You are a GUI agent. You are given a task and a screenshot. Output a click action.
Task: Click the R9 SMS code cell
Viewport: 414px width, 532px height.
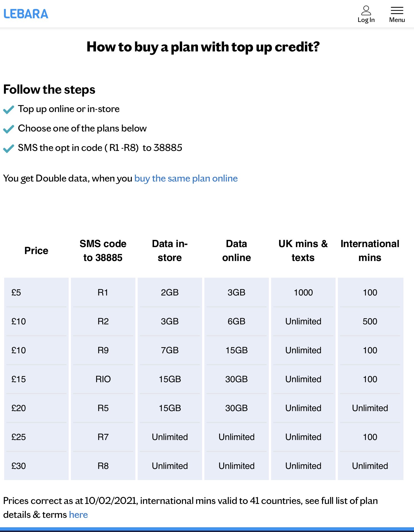click(103, 350)
